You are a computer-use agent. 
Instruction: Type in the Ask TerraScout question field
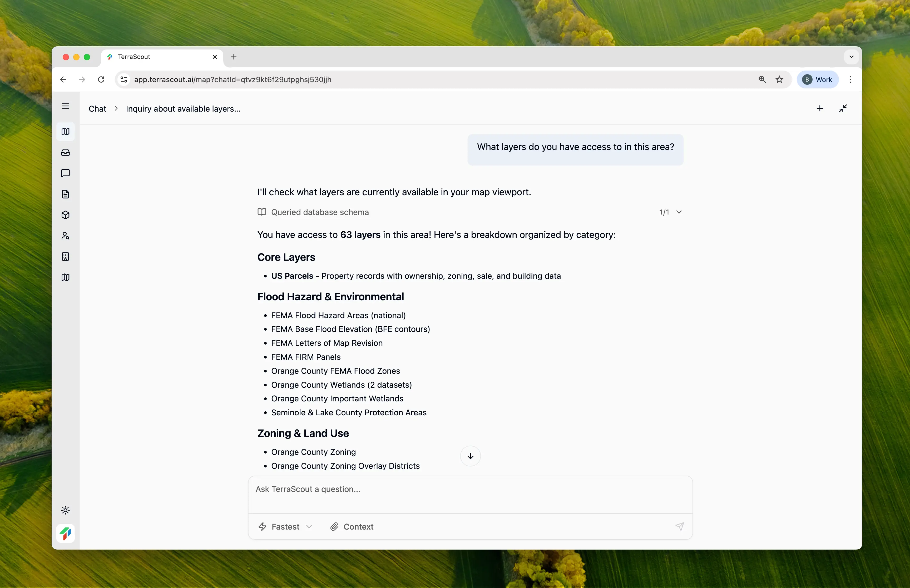coord(470,494)
